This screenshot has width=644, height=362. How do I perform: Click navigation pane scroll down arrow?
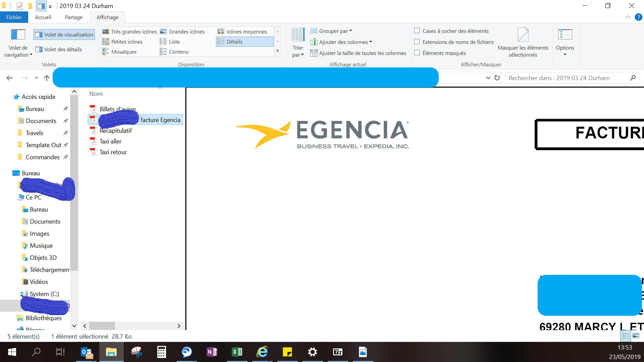(74, 326)
